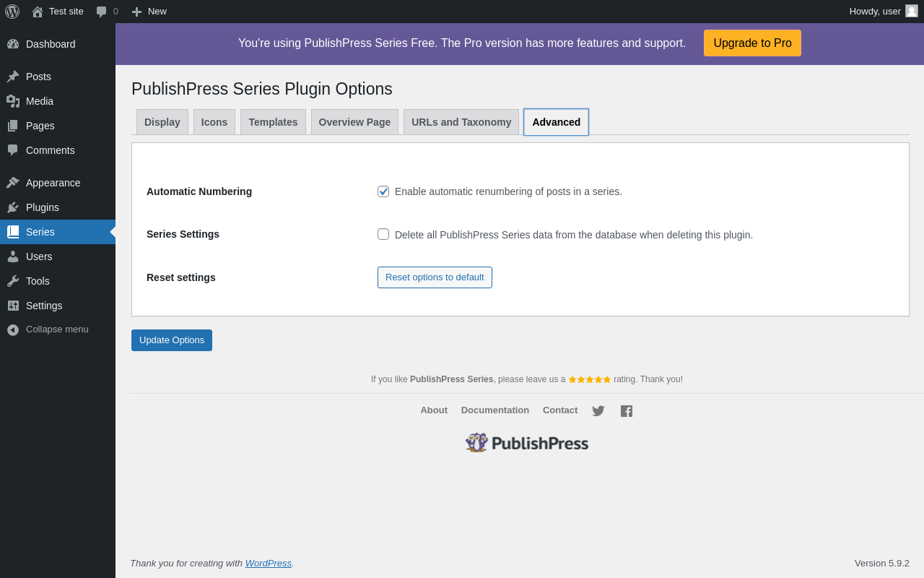
Task: Open the Appearance menu item
Action: [x=58, y=183]
